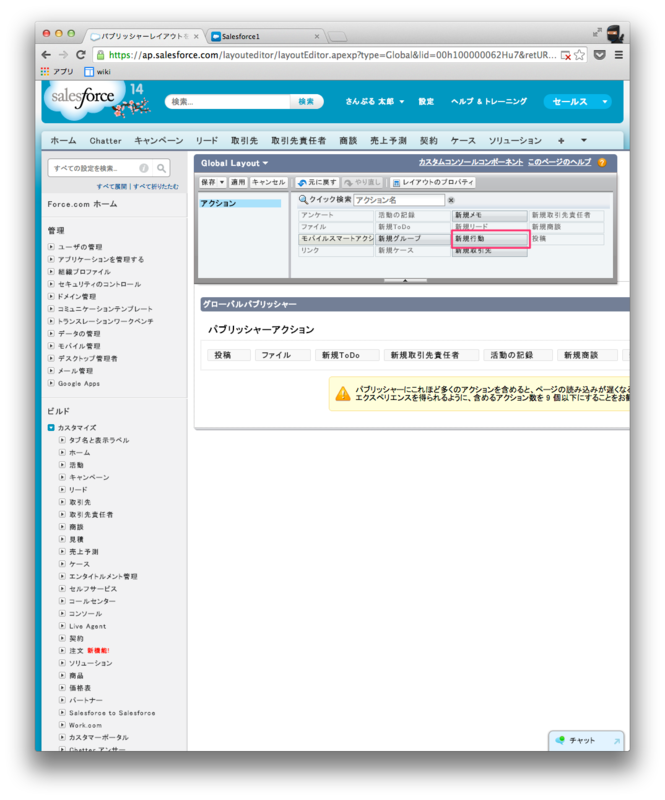Focus the global 検索 input field
The image size is (665, 800).
(x=228, y=102)
